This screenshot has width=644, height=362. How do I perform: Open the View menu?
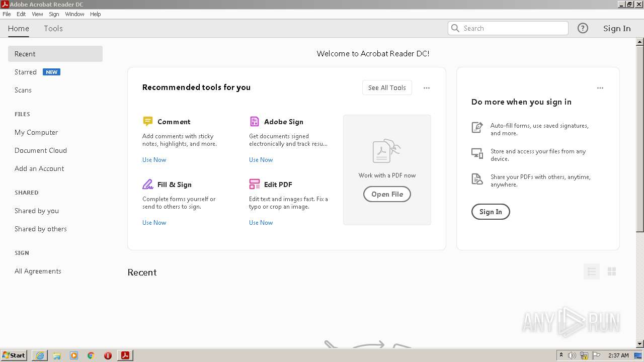click(x=38, y=14)
